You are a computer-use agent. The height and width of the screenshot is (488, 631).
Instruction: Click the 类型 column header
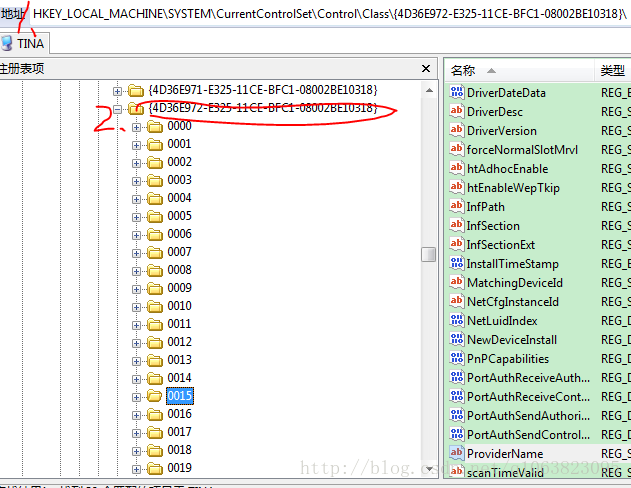tap(612, 71)
